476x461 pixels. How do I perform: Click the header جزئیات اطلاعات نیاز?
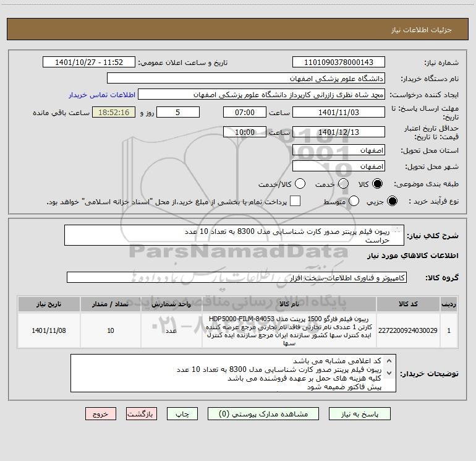pos(421,30)
